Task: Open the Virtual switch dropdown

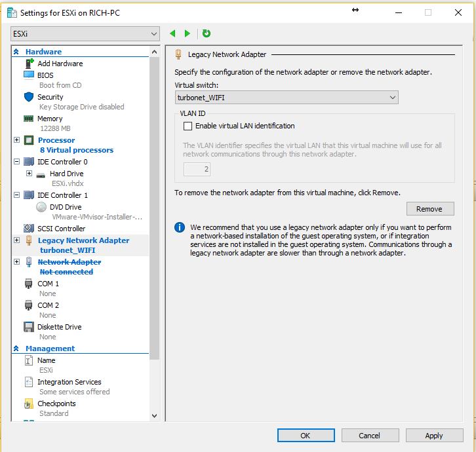Action: click(x=287, y=98)
